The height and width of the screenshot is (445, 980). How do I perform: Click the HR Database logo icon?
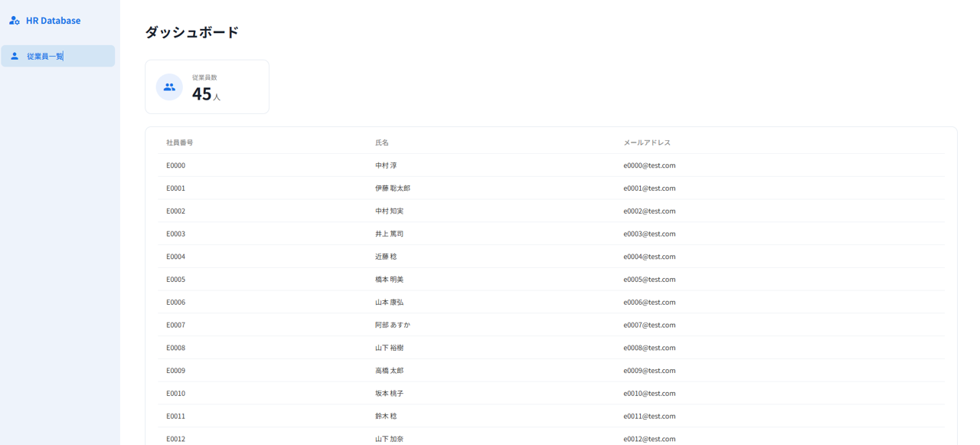(15, 21)
